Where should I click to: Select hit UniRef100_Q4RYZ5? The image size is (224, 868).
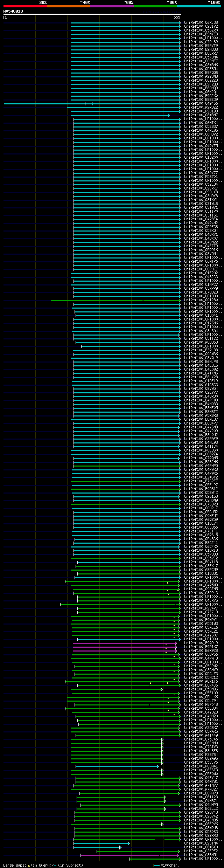point(201,146)
